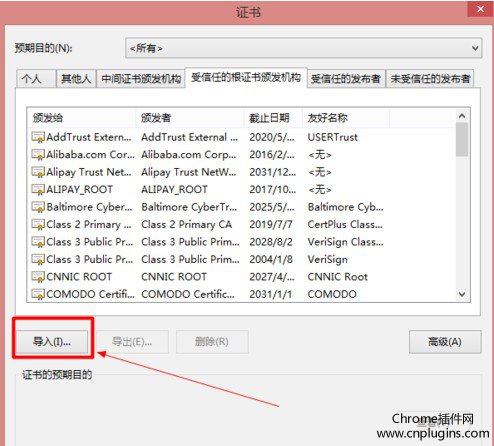Viewport: 494px width, 446px height.
Task: Select the ALIPAY_ROOT certificate icon
Action: tap(38, 189)
